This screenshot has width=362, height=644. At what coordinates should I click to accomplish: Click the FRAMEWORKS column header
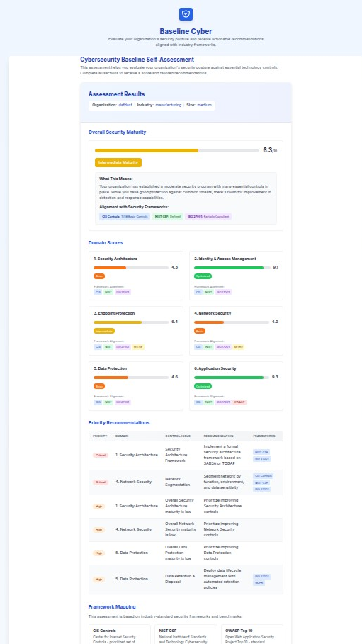tap(264, 436)
